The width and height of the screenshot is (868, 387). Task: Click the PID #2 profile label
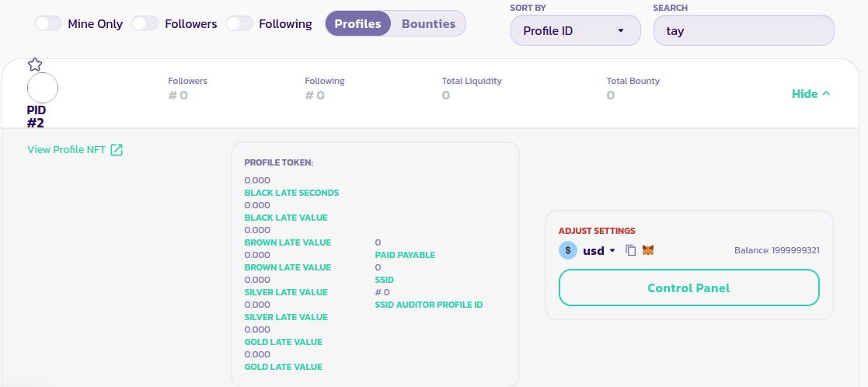coord(36,116)
